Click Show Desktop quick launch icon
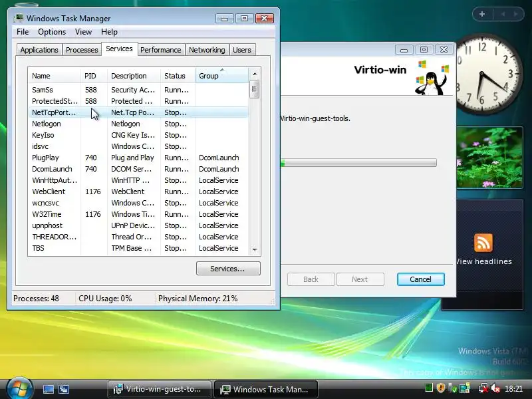Screen dimensions: 532x399 pos(49,389)
